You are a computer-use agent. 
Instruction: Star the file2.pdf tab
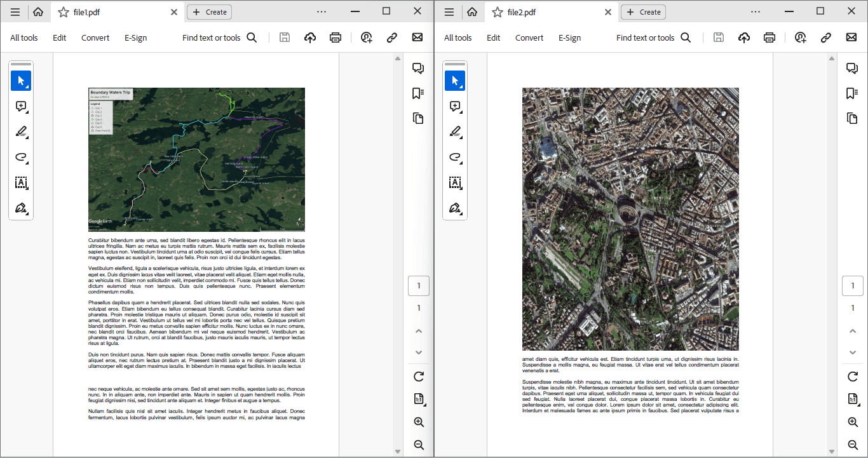tap(498, 12)
